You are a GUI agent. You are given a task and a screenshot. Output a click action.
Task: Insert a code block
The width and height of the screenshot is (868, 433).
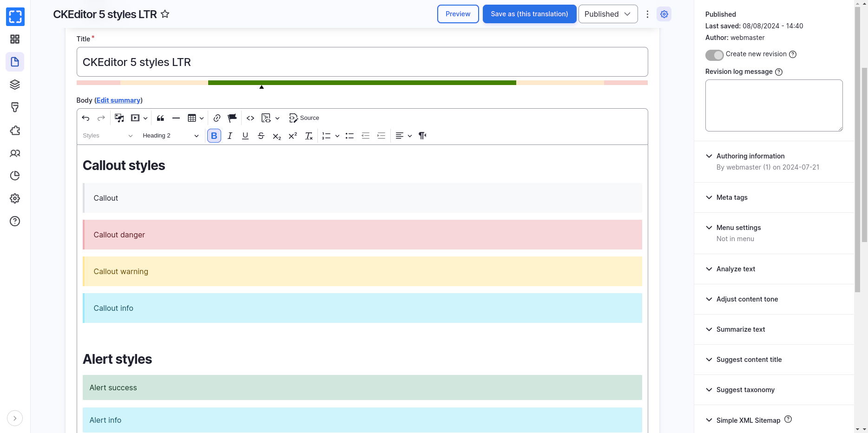tap(266, 118)
